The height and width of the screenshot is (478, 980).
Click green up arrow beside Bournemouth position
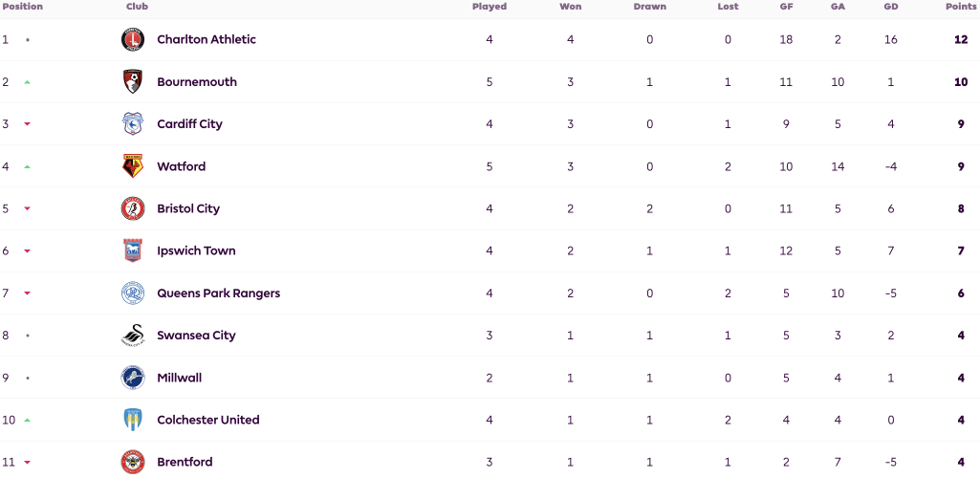(x=27, y=82)
